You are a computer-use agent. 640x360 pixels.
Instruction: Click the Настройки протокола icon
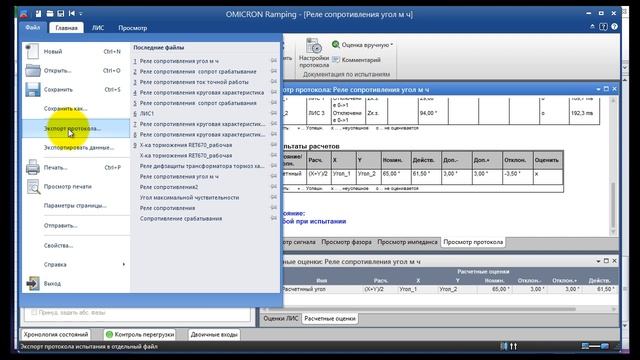(x=313, y=47)
